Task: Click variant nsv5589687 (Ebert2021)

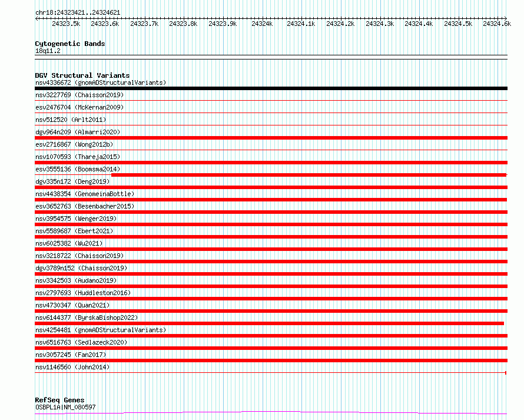Action: tap(74, 231)
